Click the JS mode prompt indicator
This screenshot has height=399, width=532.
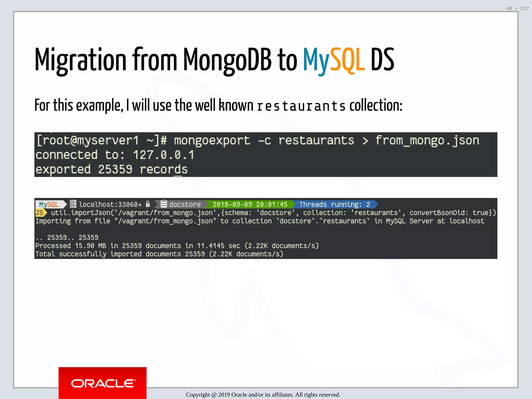click(41, 213)
